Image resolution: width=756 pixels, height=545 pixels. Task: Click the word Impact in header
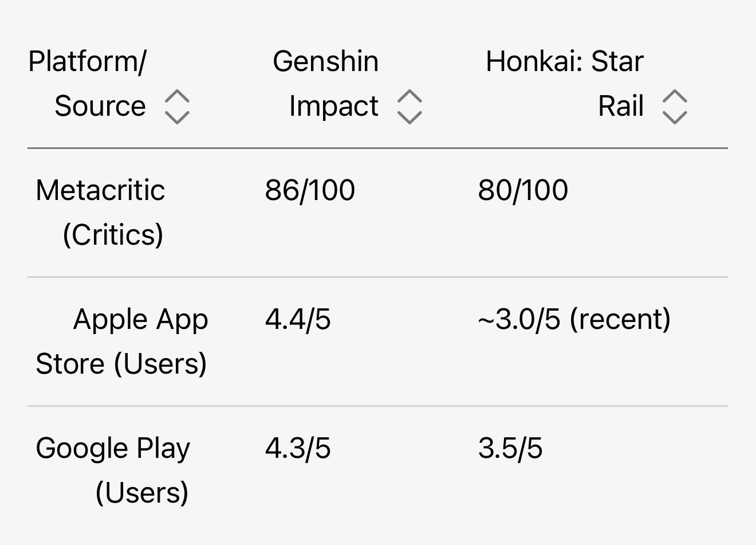[333, 107]
